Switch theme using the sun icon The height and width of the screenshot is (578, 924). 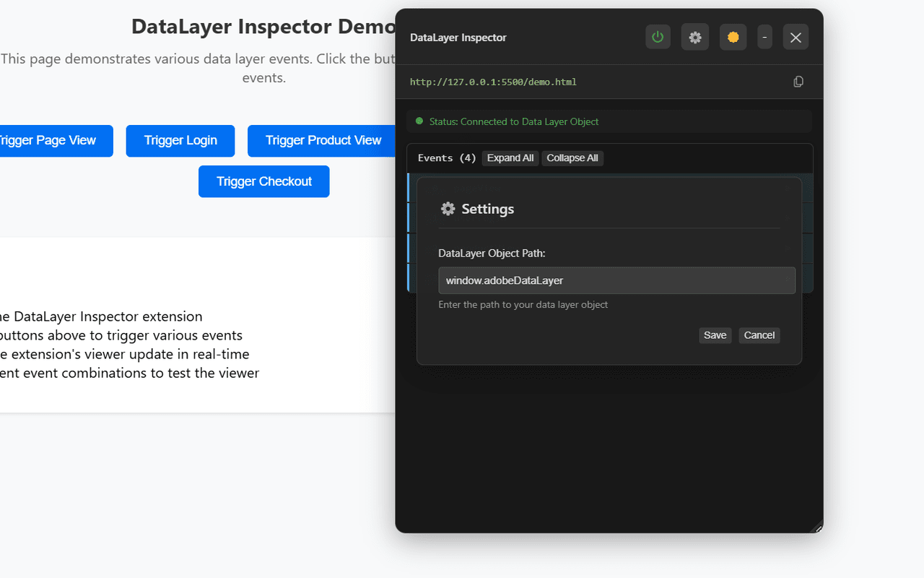pyautogui.click(x=733, y=37)
